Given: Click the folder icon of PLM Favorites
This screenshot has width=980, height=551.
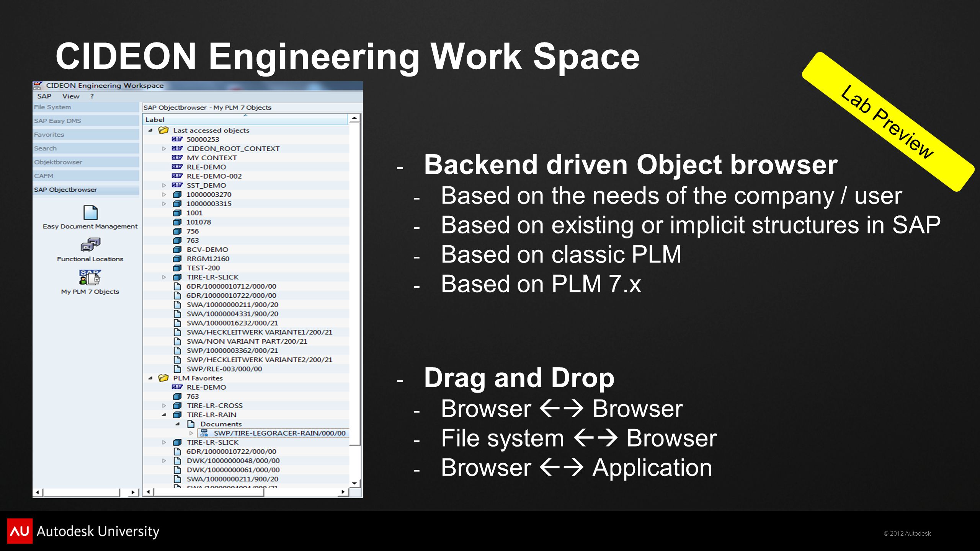Looking at the screenshot, I should (163, 378).
